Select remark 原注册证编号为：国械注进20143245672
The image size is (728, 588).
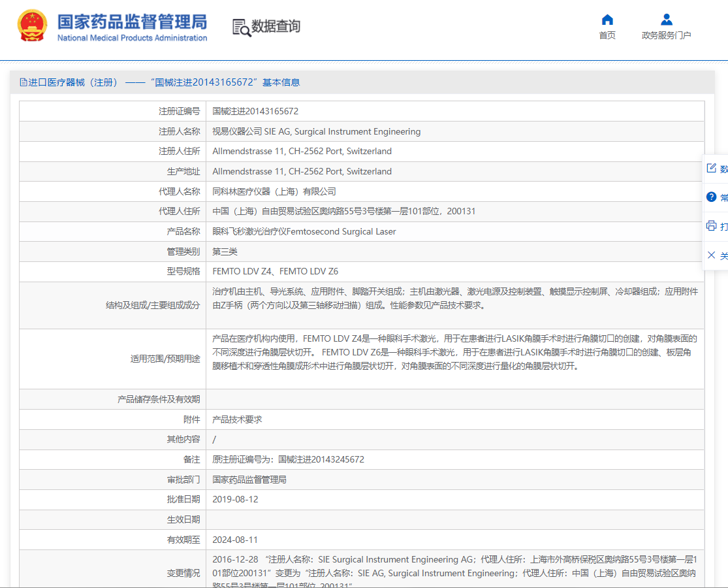(x=289, y=459)
